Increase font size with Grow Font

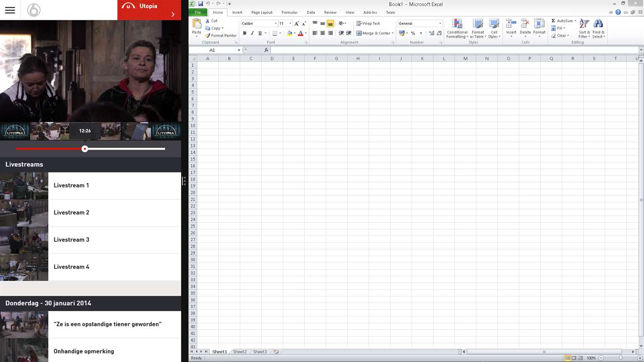[x=296, y=23]
